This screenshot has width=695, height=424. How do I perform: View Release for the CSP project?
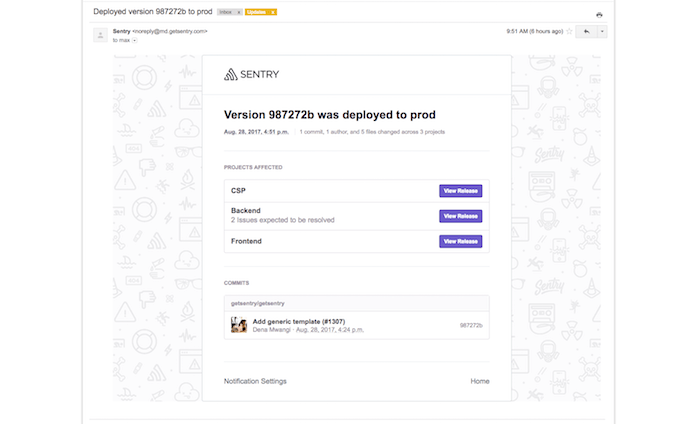461,191
